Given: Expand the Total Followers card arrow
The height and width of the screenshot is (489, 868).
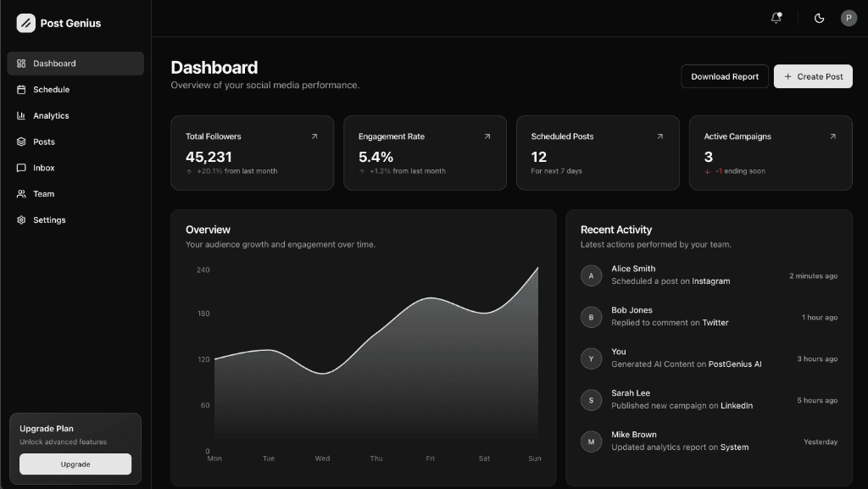Looking at the screenshot, I should pos(314,135).
